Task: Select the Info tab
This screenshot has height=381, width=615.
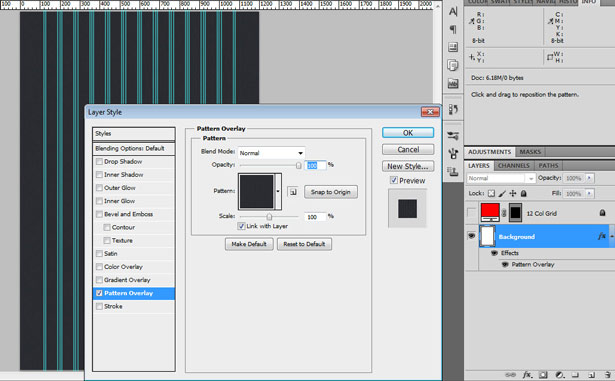Action: (x=589, y=2)
